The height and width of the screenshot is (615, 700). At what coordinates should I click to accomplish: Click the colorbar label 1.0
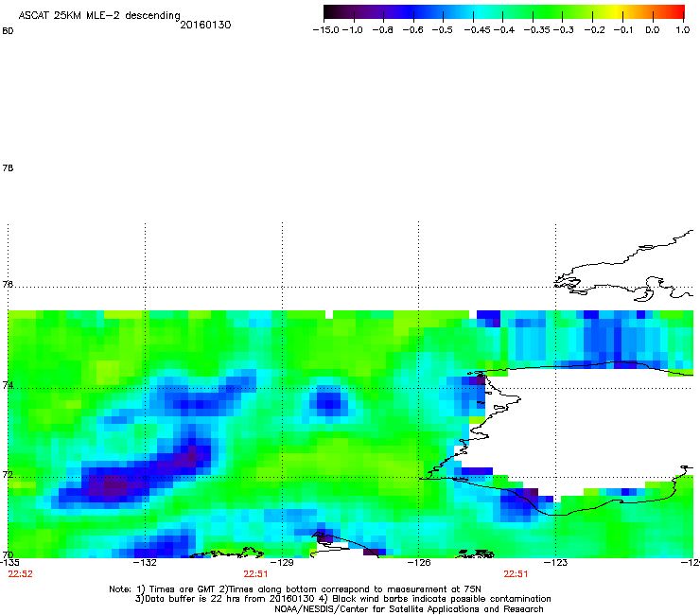pos(683,30)
